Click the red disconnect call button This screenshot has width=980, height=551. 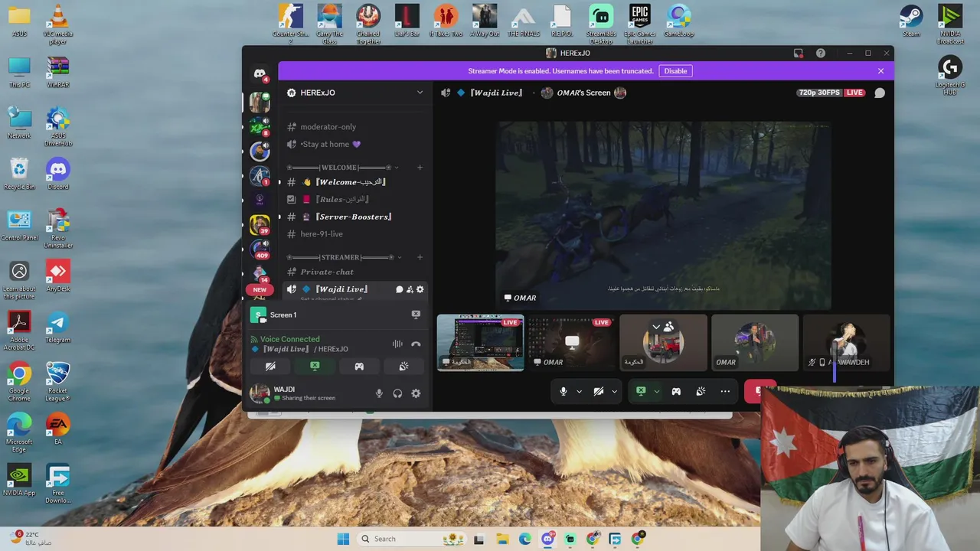759,391
